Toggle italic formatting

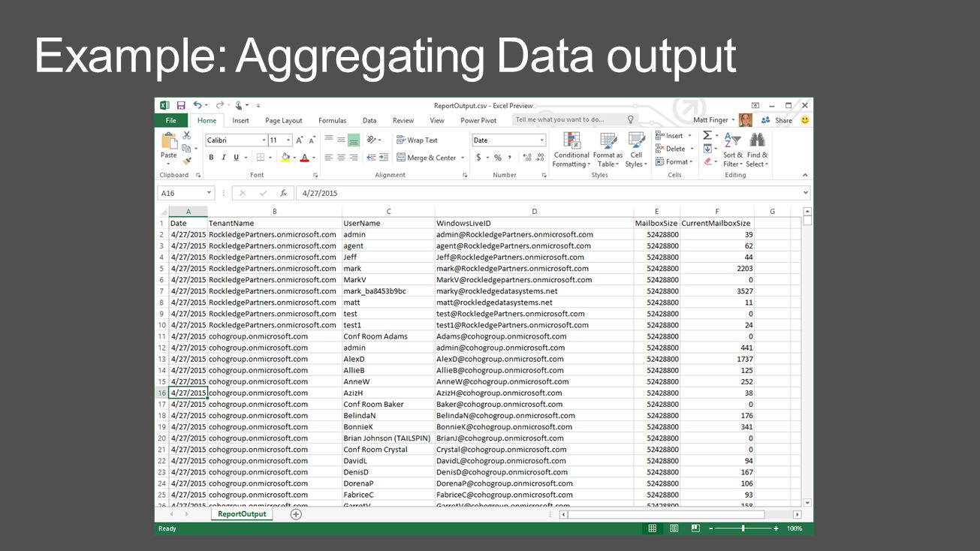pos(223,158)
